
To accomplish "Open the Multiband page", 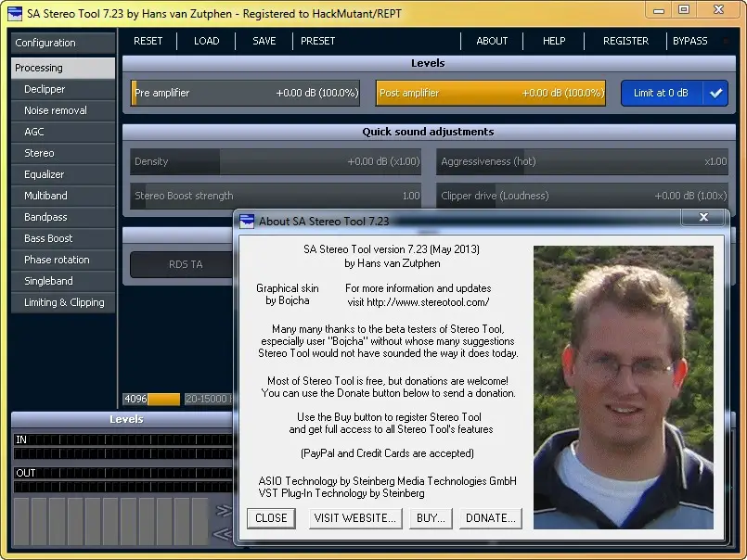I will pos(63,196).
